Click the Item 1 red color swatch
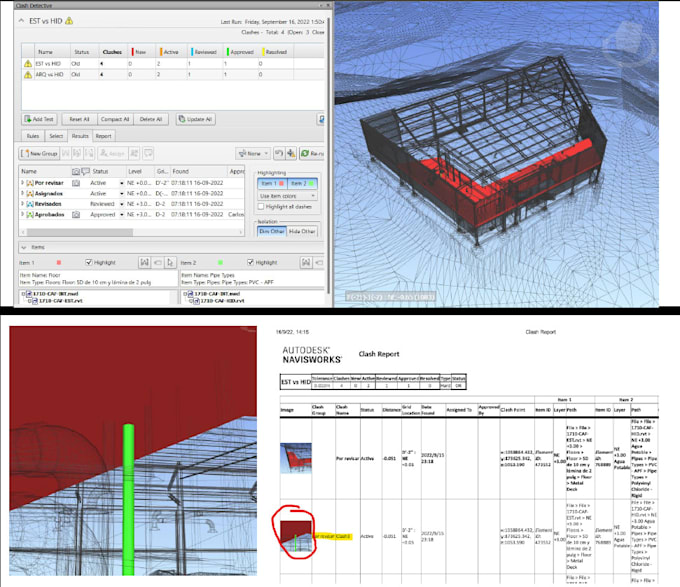680x587 pixels. (x=59, y=263)
